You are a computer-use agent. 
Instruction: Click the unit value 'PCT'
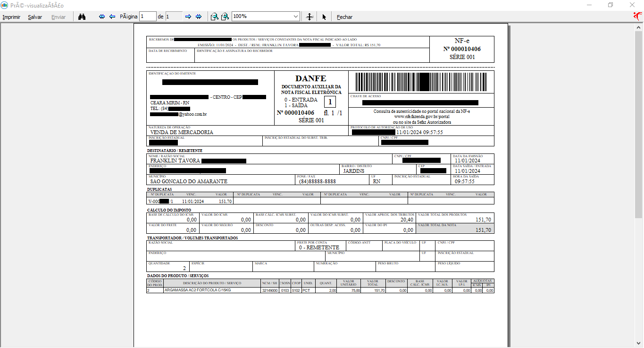point(307,291)
